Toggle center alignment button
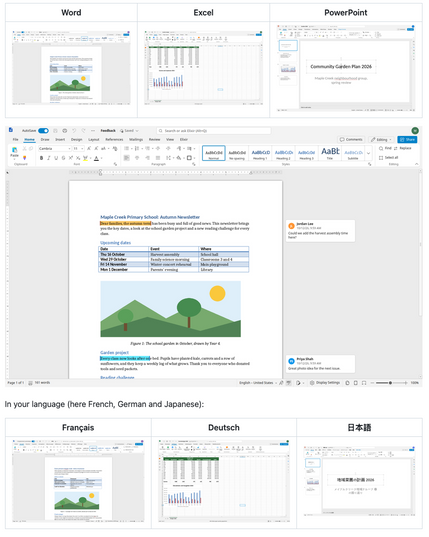Screen dimensions: 429x537 (x=137, y=158)
